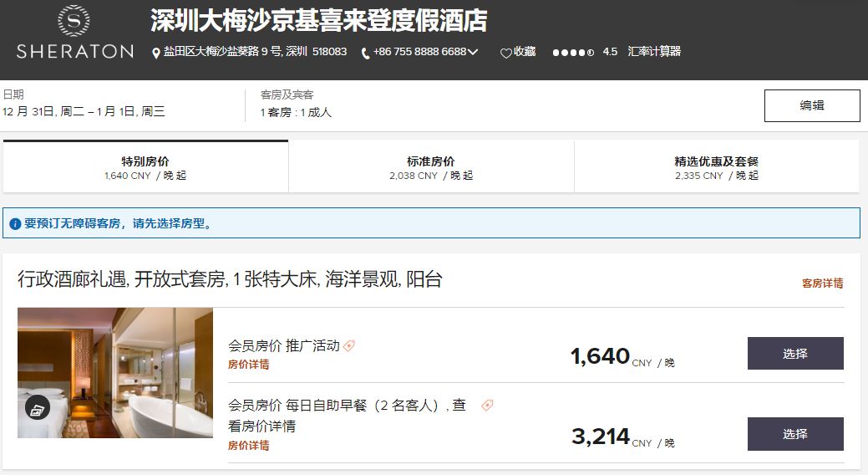Click the location pin icon beside the address

(x=156, y=53)
